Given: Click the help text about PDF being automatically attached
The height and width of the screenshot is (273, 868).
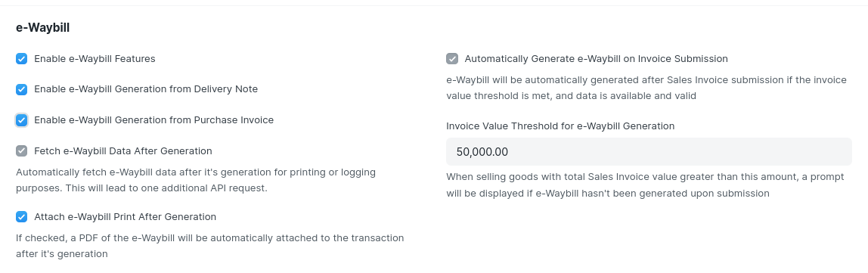Looking at the screenshot, I should tap(209, 246).
